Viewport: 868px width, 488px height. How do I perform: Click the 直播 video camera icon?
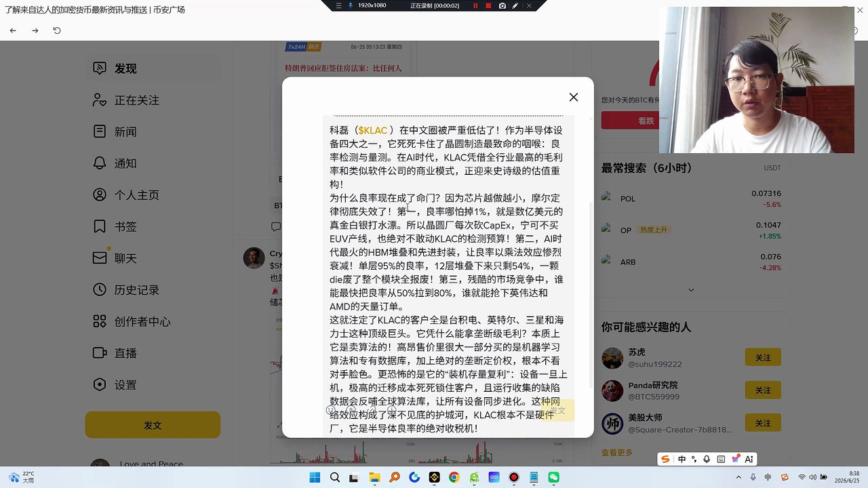(x=100, y=353)
